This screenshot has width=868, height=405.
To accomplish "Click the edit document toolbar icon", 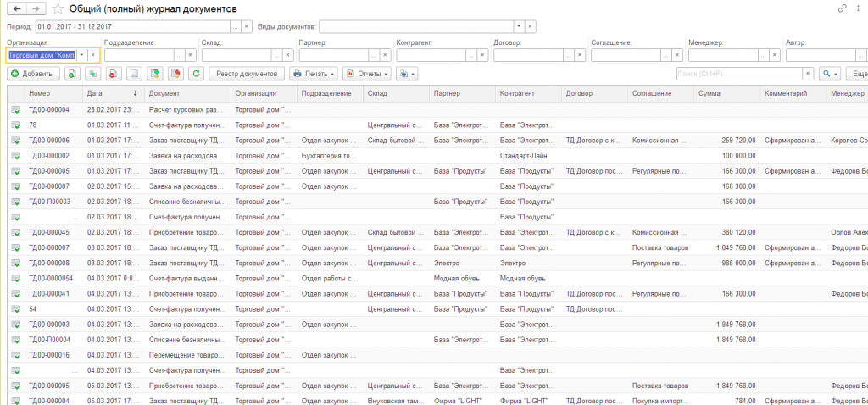I will 135,73.
